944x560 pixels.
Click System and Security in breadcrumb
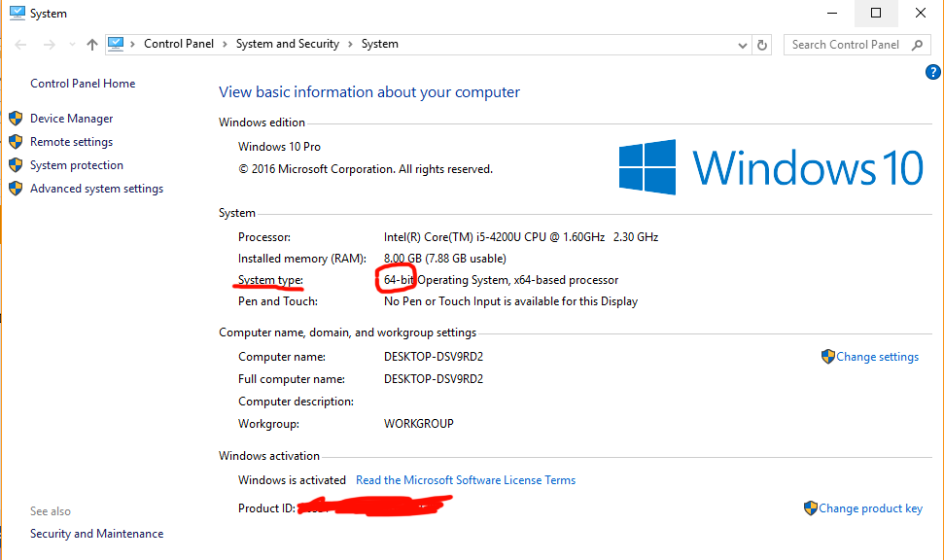[x=288, y=44]
